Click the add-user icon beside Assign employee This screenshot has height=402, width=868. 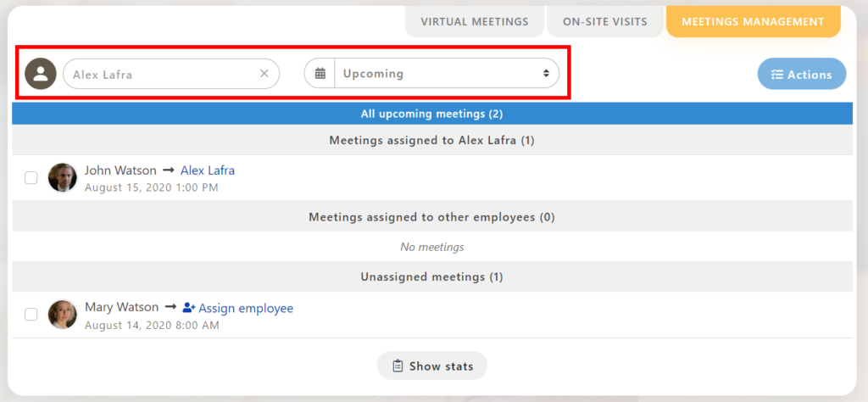189,308
